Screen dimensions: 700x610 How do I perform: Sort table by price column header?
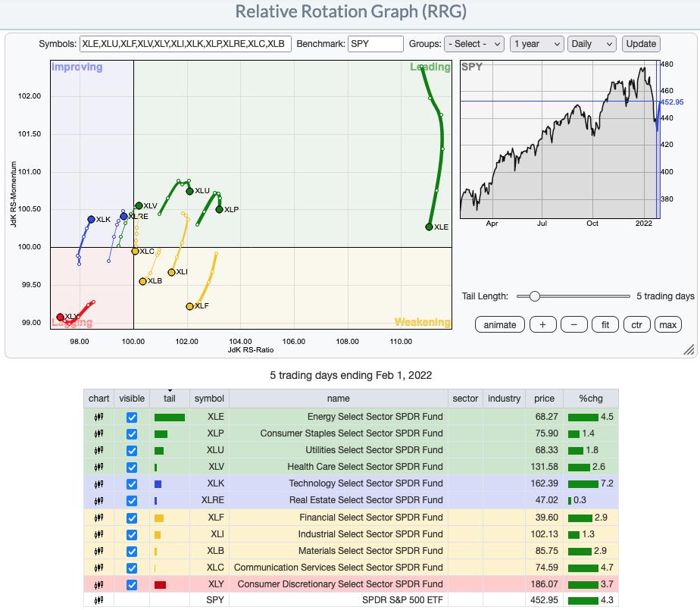click(x=544, y=399)
